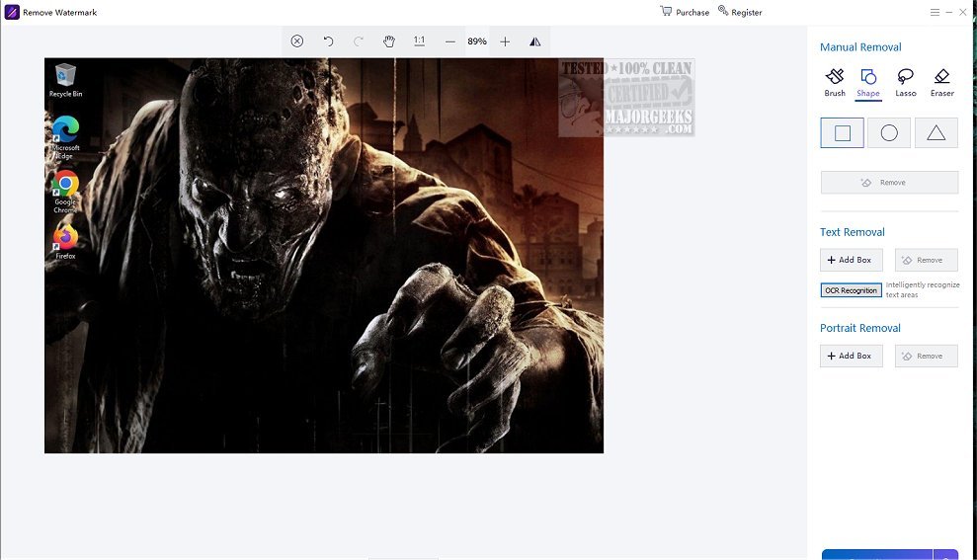Minimize the Remove Watermark window
This screenshot has height=560, width=977.
[x=949, y=12]
